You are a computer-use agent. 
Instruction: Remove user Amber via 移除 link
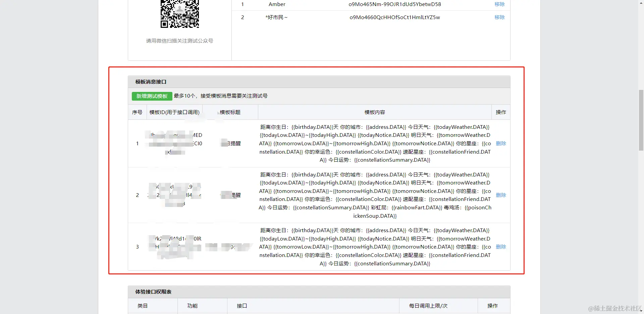click(499, 4)
